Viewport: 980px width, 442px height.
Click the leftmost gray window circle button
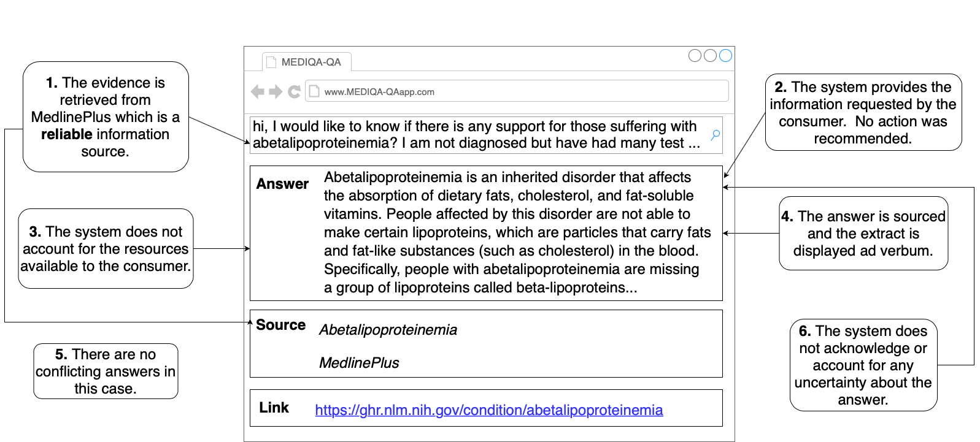[695, 56]
